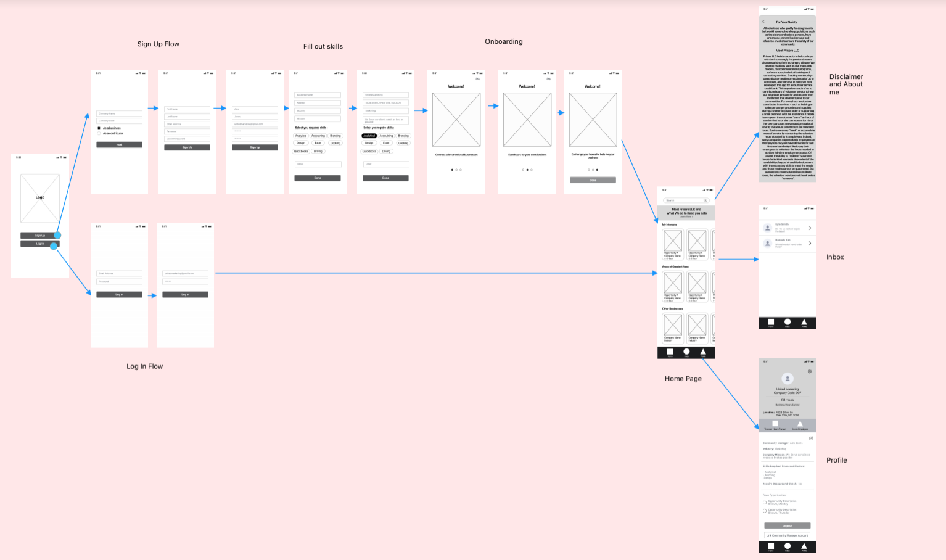Select the Disclaimer and About me label

click(x=846, y=84)
